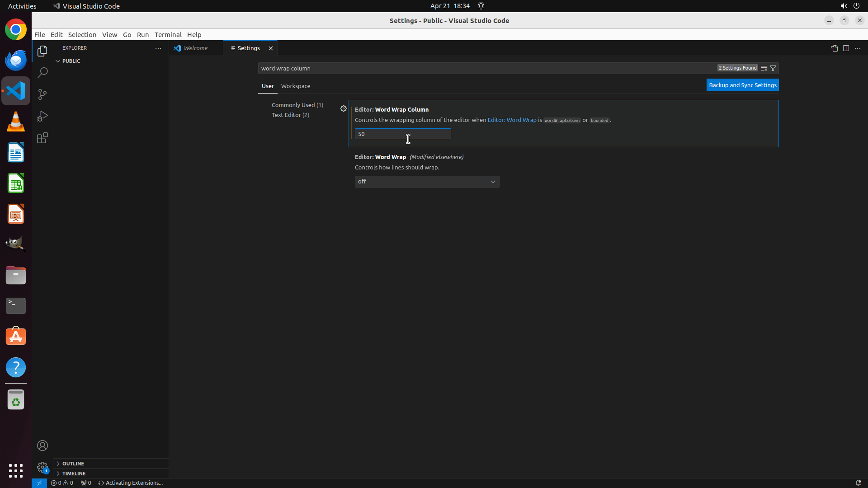
Task: Collapse the PUBLIC folder section
Action: pyautogui.click(x=71, y=61)
